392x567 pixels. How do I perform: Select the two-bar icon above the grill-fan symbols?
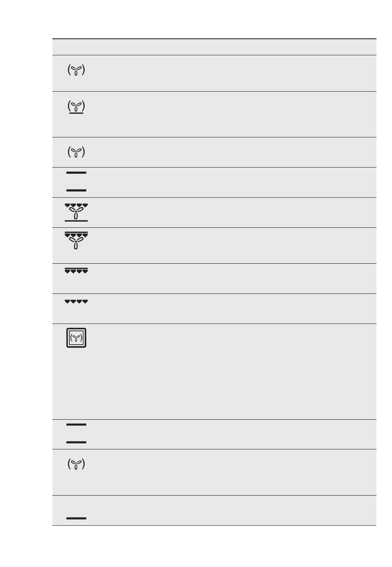coord(76,182)
